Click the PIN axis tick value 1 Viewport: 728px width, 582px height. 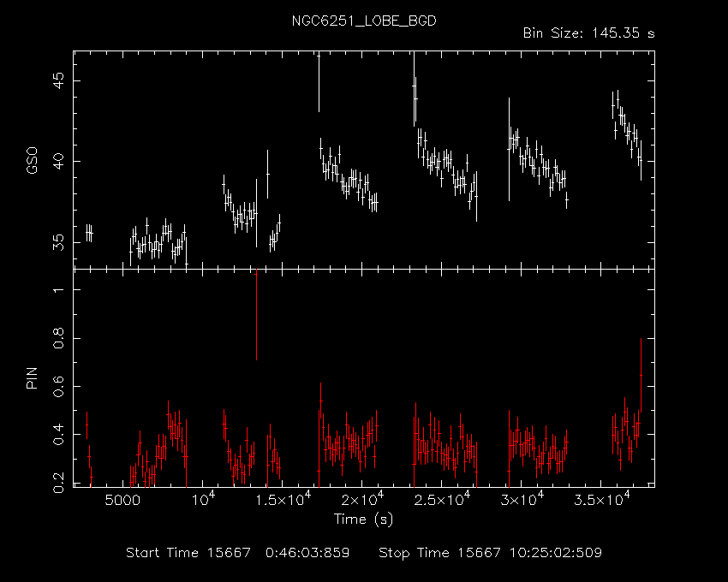(59, 290)
